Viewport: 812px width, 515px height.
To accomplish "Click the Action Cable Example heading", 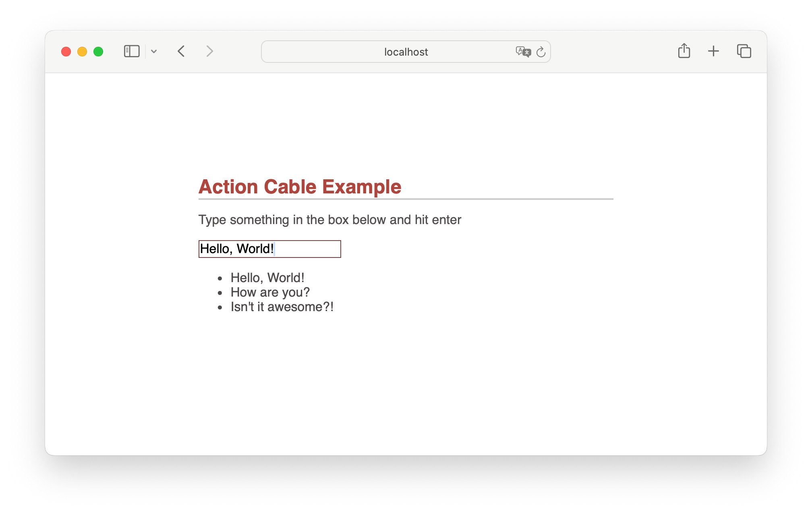I will pos(300,187).
